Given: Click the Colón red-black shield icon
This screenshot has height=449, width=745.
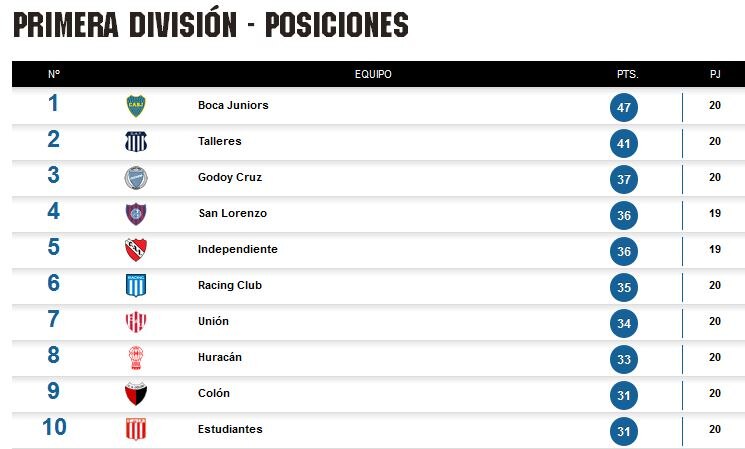Looking at the screenshot, I should click(x=136, y=393).
